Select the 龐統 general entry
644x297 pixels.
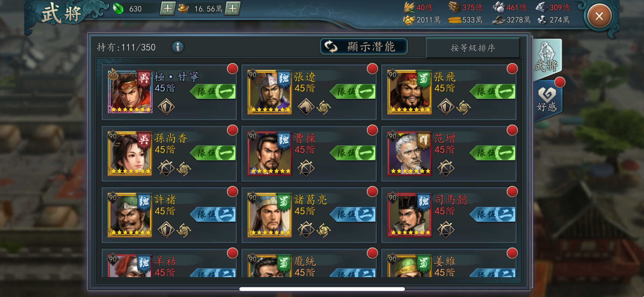coord(309,263)
